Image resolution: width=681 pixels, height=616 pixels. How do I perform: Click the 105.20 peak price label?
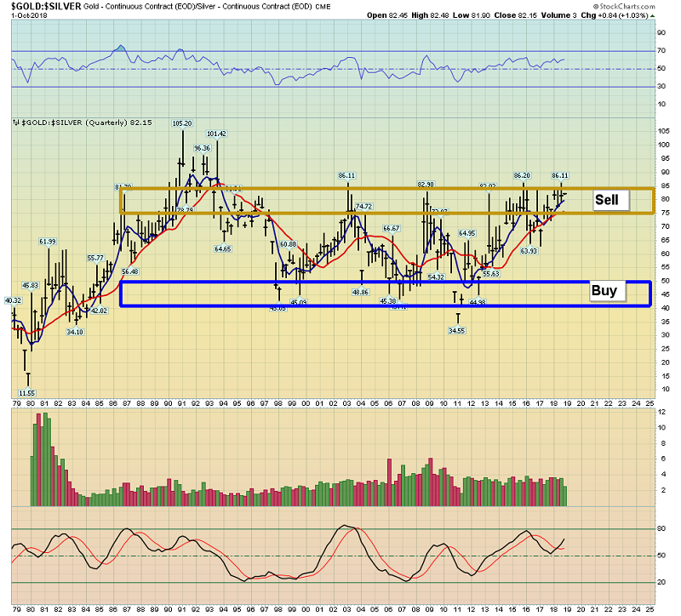[x=182, y=123]
